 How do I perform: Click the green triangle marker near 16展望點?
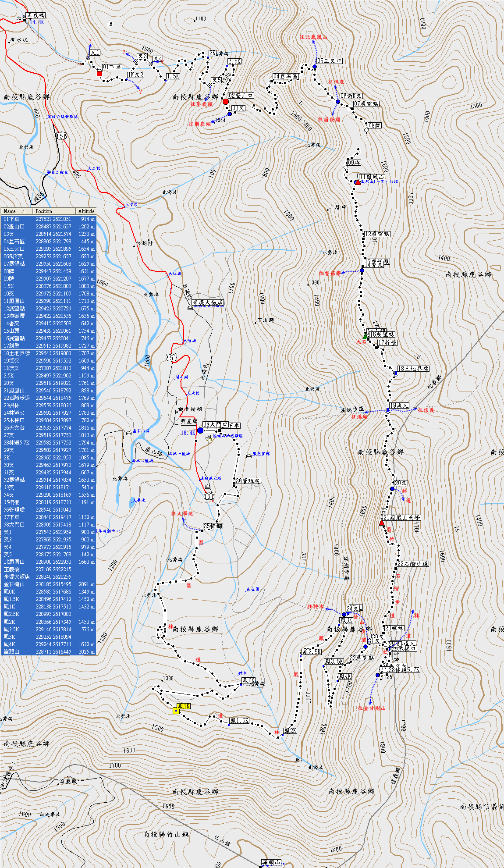[366, 336]
